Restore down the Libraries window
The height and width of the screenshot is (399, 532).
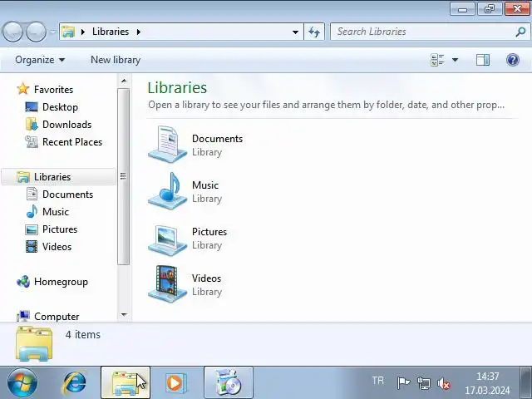pyautogui.click(x=490, y=9)
